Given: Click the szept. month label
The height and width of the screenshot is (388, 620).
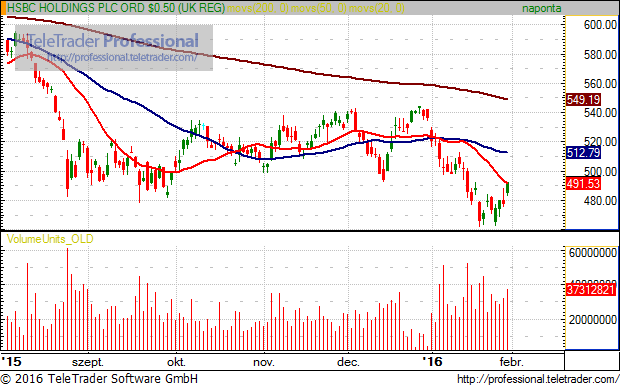Looking at the screenshot, I should (x=88, y=362).
